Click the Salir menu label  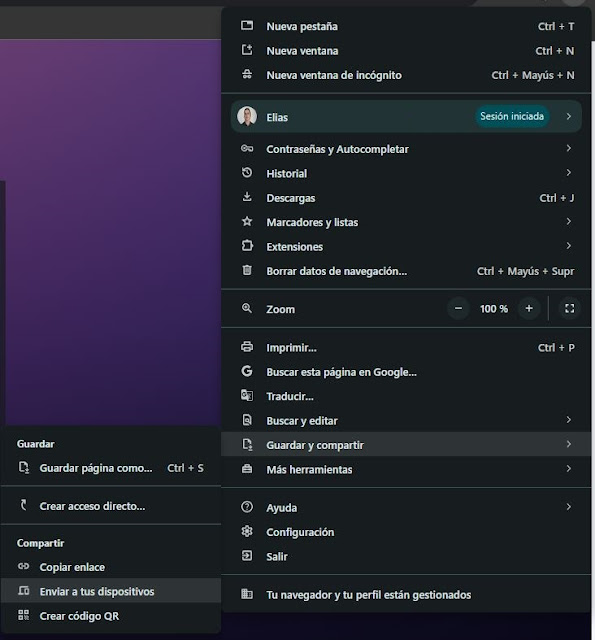(277, 556)
